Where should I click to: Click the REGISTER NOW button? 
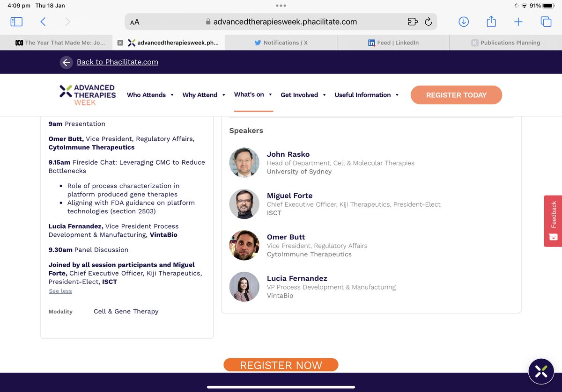[x=281, y=365]
